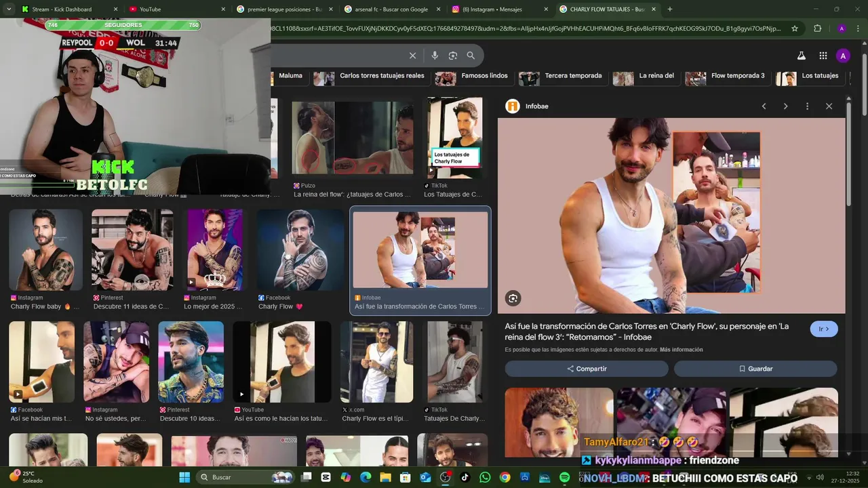Open a new browser tab
Screen dimensions: 868x488
point(670,9)
